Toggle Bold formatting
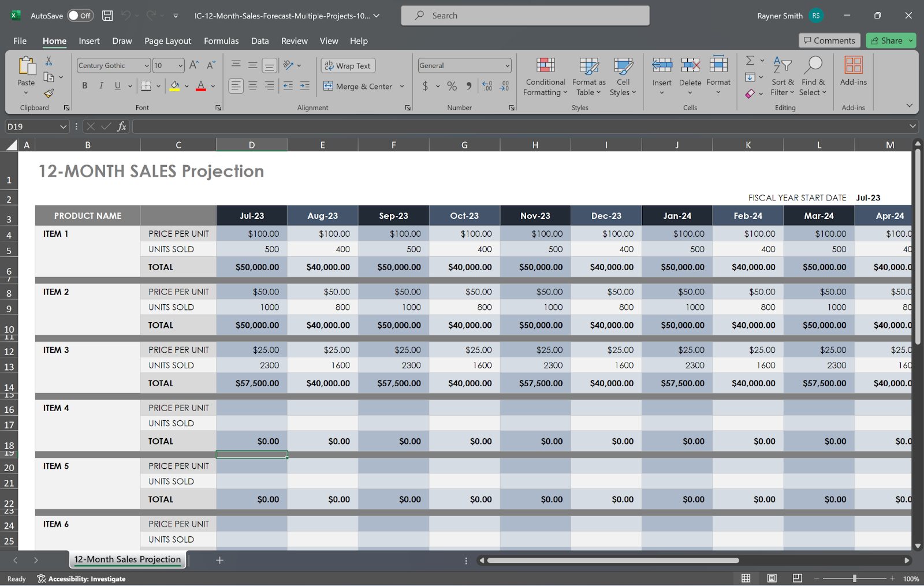 [x=85, y=86]
